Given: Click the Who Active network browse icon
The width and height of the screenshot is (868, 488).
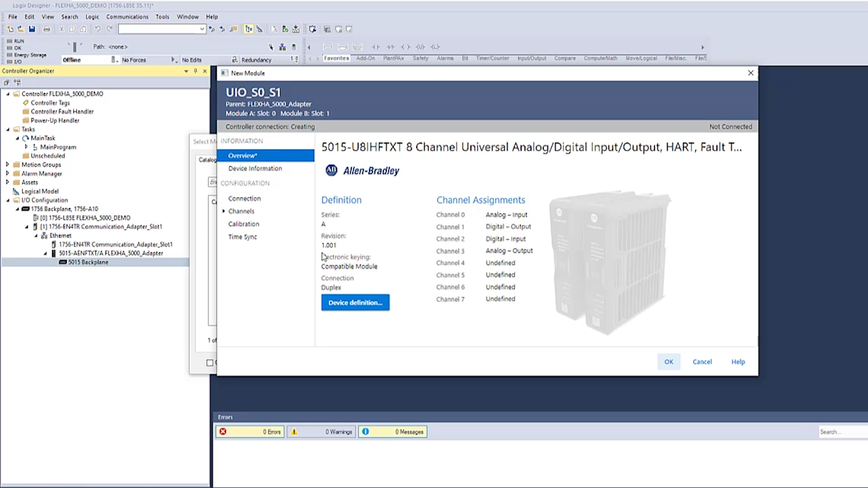Looking at the screenshot, I should [x=282, y=47].
